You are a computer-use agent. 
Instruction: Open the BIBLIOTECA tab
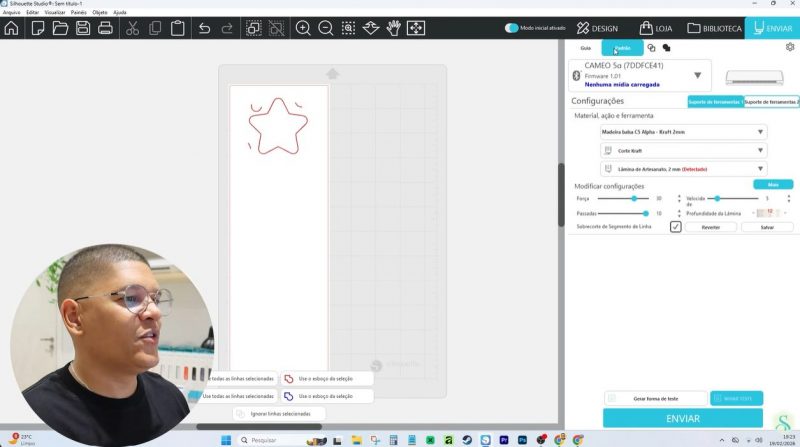coord(714,29)
